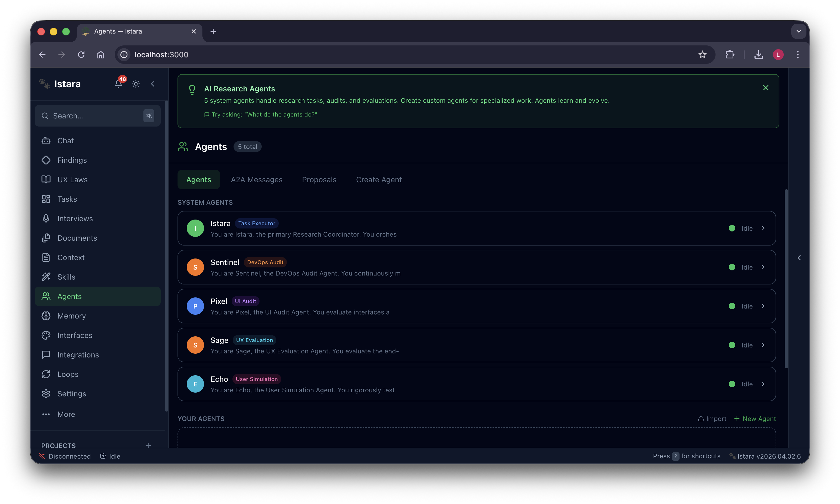Open the notifications bell with 48 badge
This screenshot has width=840, height=504.
coord(118,84)
